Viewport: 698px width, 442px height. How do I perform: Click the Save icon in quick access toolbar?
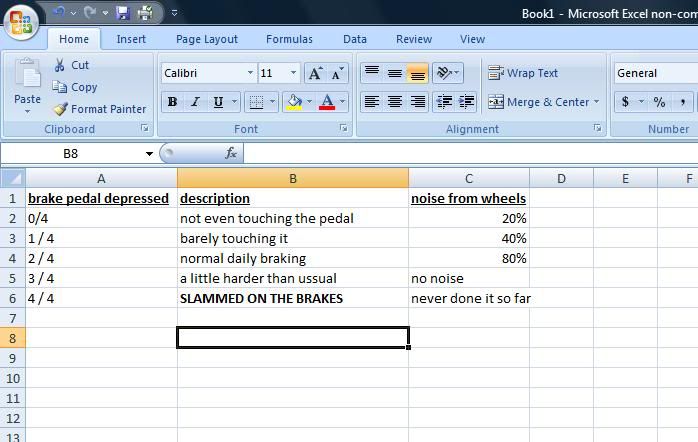click(x=123, y=13)
